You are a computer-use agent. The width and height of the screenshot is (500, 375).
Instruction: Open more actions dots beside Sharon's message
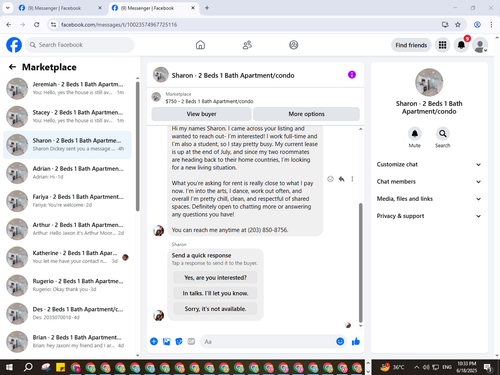pos(352,179)
